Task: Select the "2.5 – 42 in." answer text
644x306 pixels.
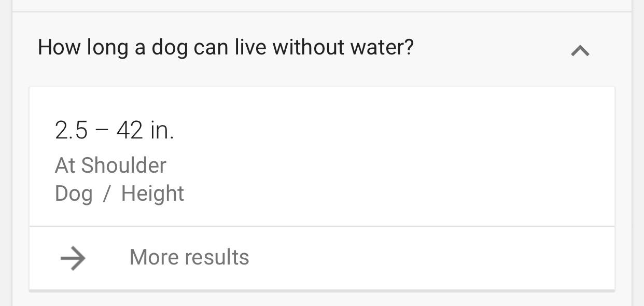Action: [x=114, y=130]
